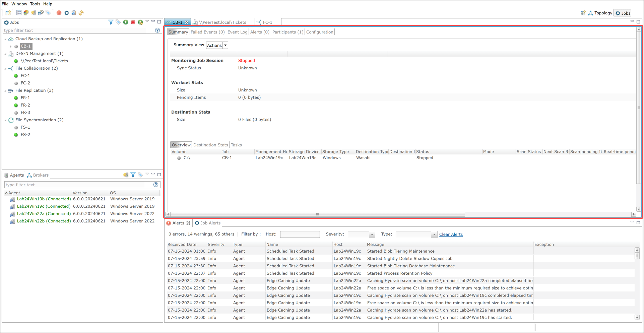Stop selected job with red square icon
The image size is (644, 333).
[133, 22]
